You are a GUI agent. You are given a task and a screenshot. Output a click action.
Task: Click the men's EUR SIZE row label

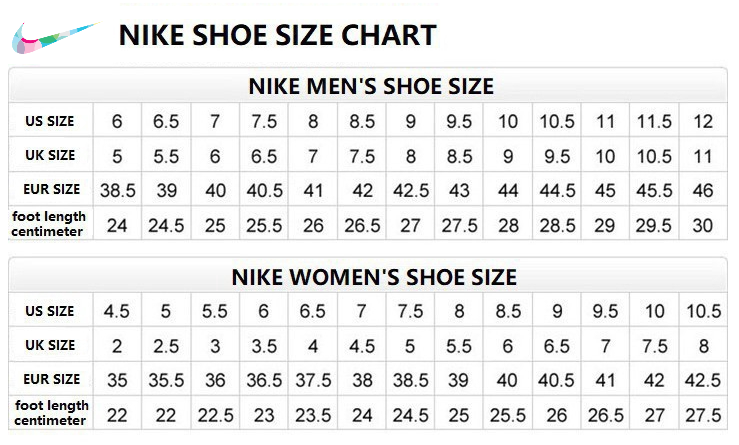point(51,189)
